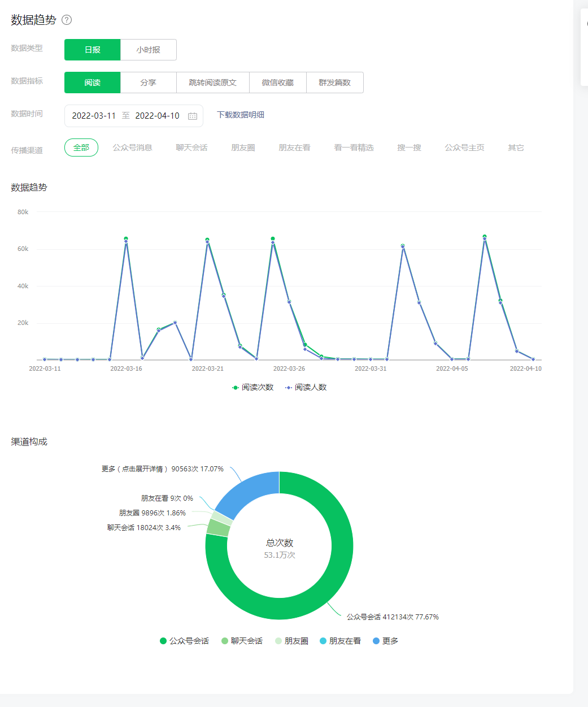The image size is (588, 707).
Task: Open the calendar icon in date range field
Action: coord(193,116)
